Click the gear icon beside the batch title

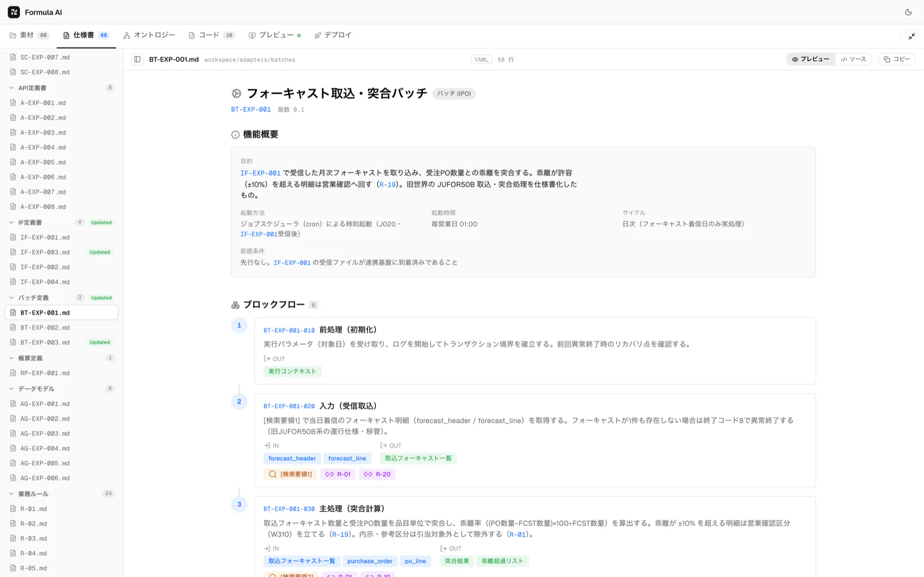tap(236, 93)
